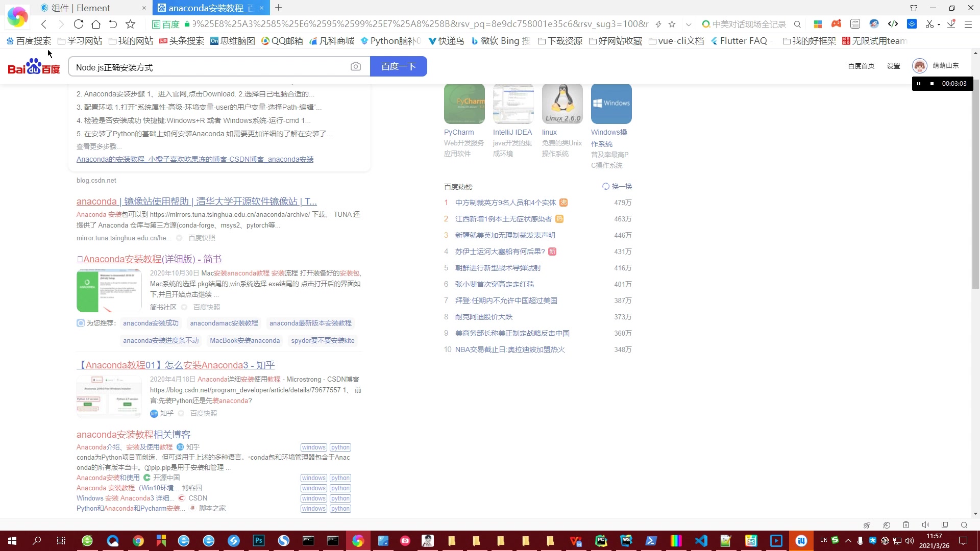Click the Baidu logo
Screen dimensions: 980x551
[34, 66]
